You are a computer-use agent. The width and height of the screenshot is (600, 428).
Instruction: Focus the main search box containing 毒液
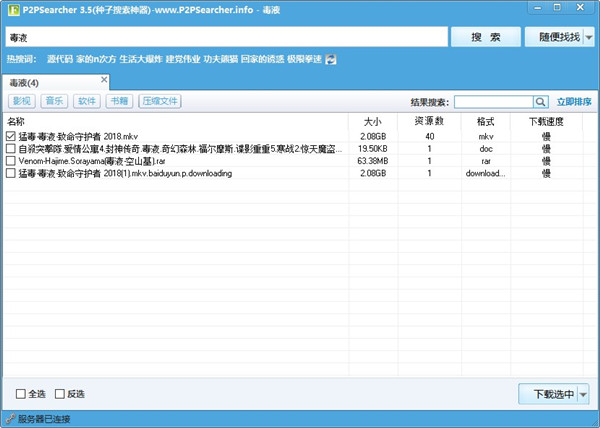click(227, 37)
